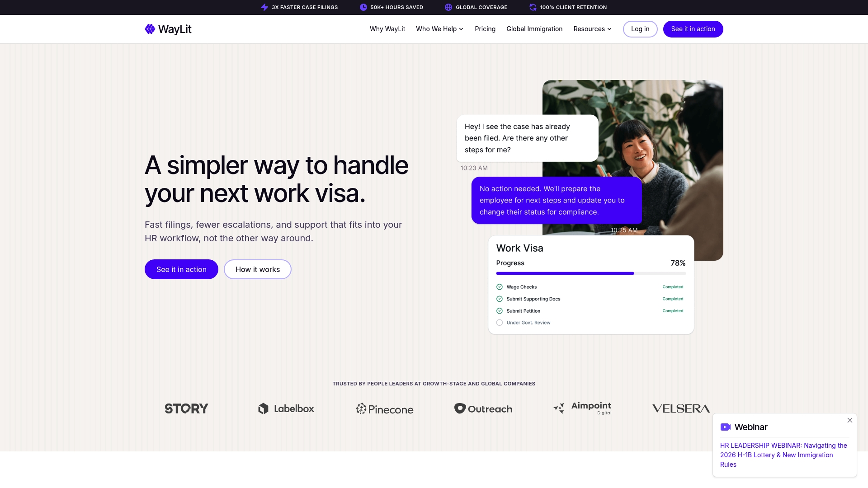Click the Webinar popup heading

pos(751,427)
